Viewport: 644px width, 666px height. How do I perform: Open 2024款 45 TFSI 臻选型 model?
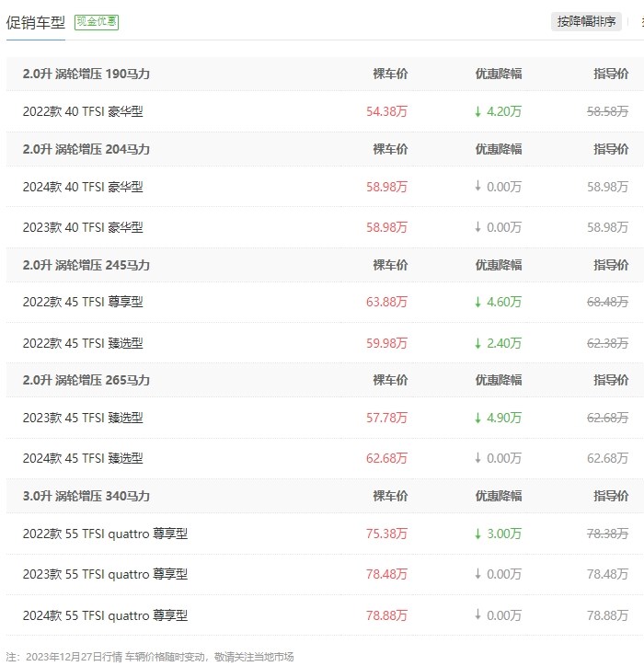[83, 458]
